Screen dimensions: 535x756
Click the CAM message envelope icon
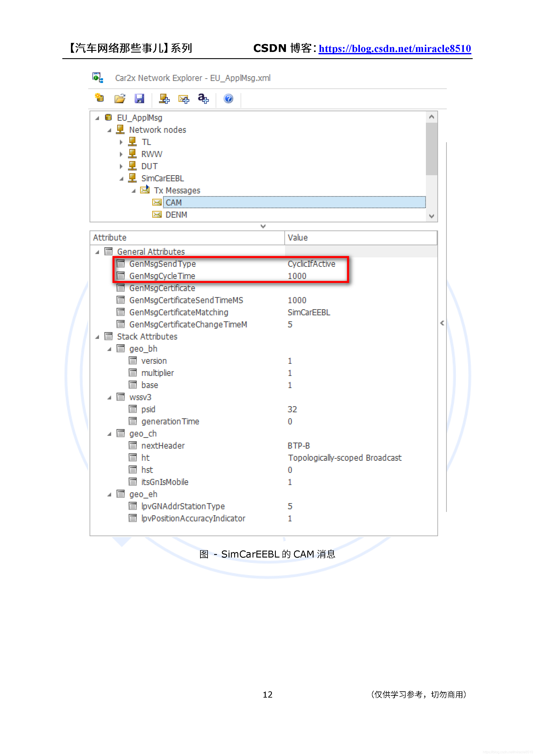[x=157, y=202]
